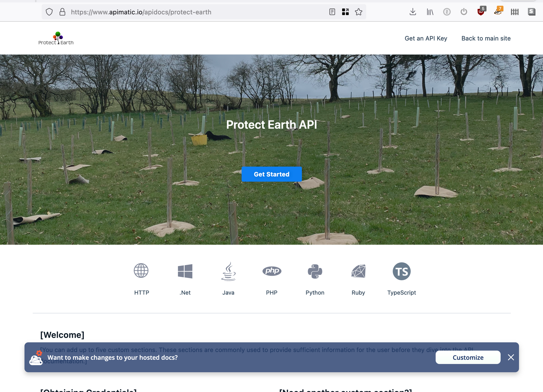
Task: Open browser downloads arrow icon
Action: click(x=413, y=12)
